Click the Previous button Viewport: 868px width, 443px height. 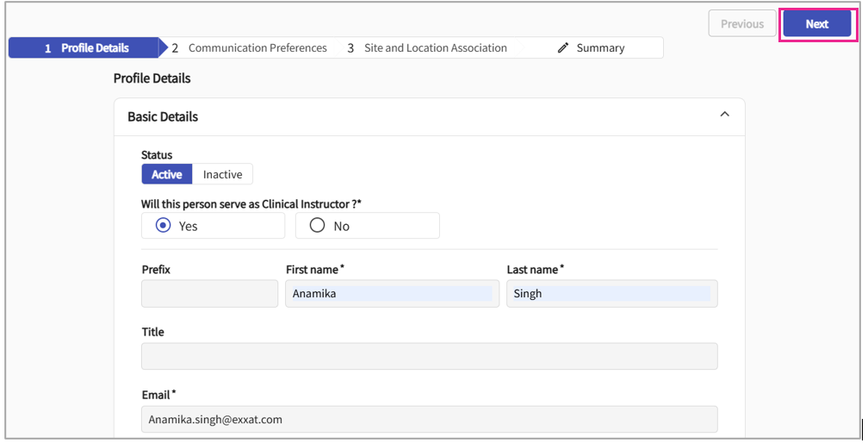[x=741, y=24]
